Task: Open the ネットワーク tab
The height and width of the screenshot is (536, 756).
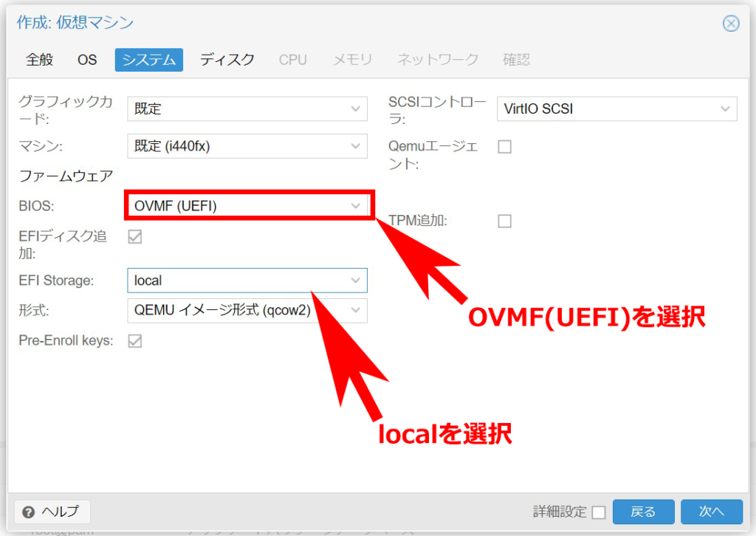Action: coord(438,60)
